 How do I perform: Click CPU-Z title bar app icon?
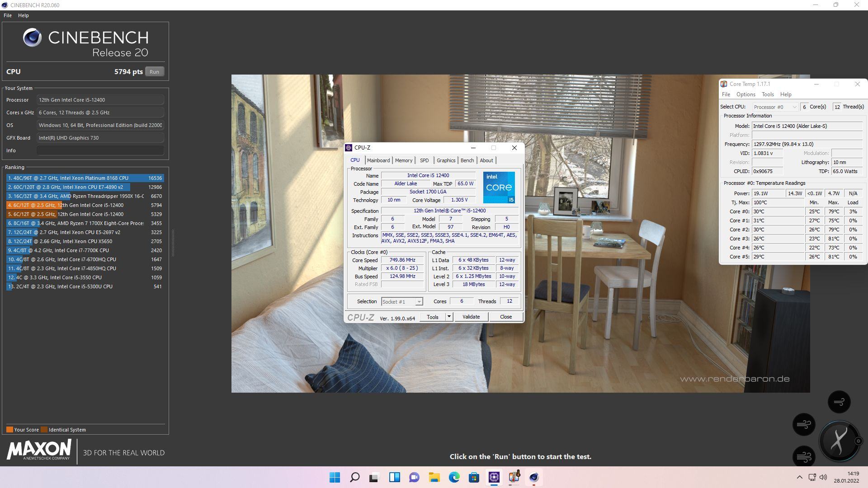349,148
